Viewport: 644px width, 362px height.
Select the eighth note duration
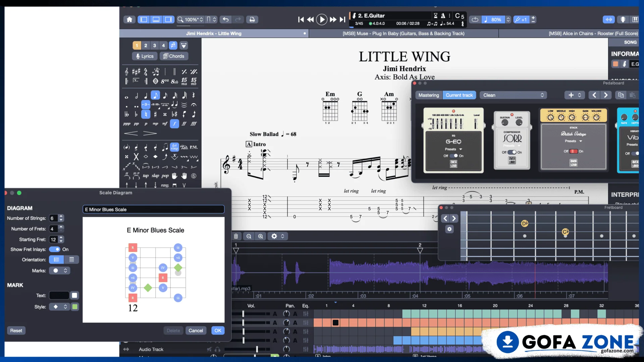pos(155,96)
